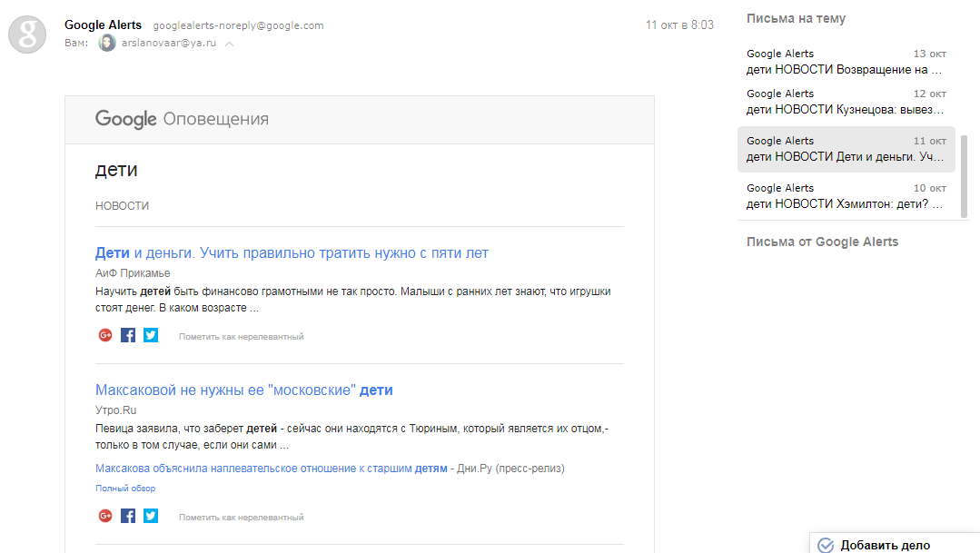
Task: Open 10 окт Хэмилтон email
Action: pos(846,196)
